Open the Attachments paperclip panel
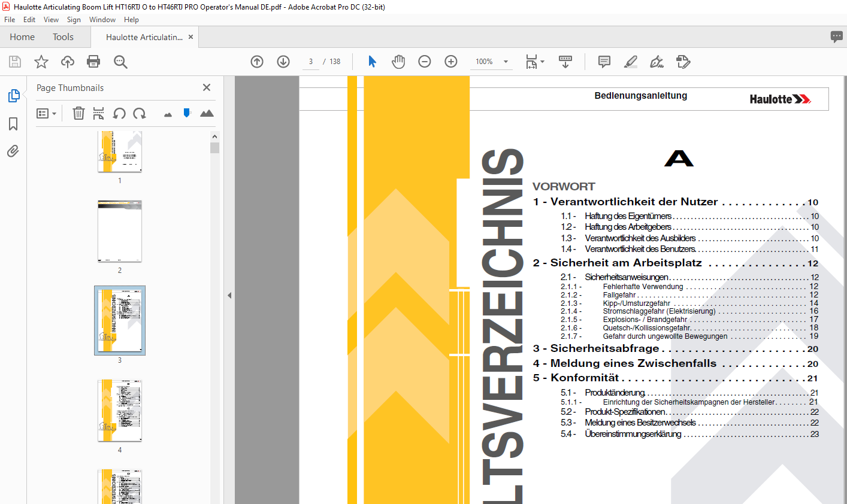The height and width of the screenshot is (504, 847). point(13,151)
